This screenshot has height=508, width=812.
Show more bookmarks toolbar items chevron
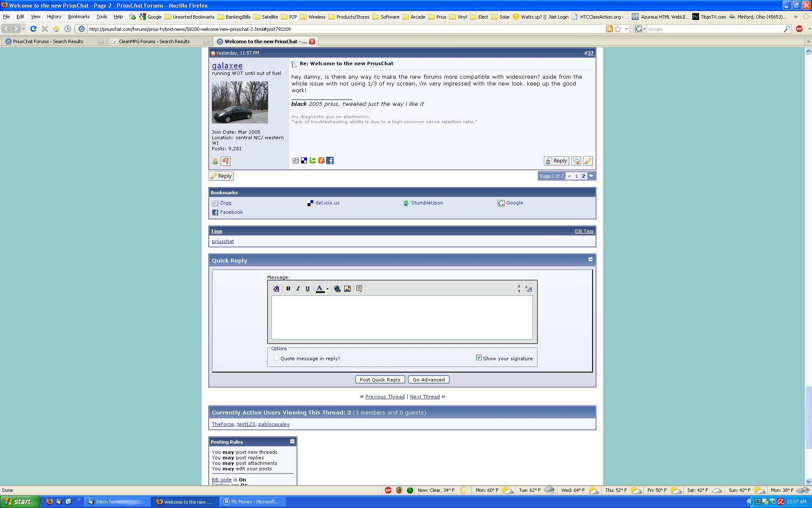(x=796, y=17)
